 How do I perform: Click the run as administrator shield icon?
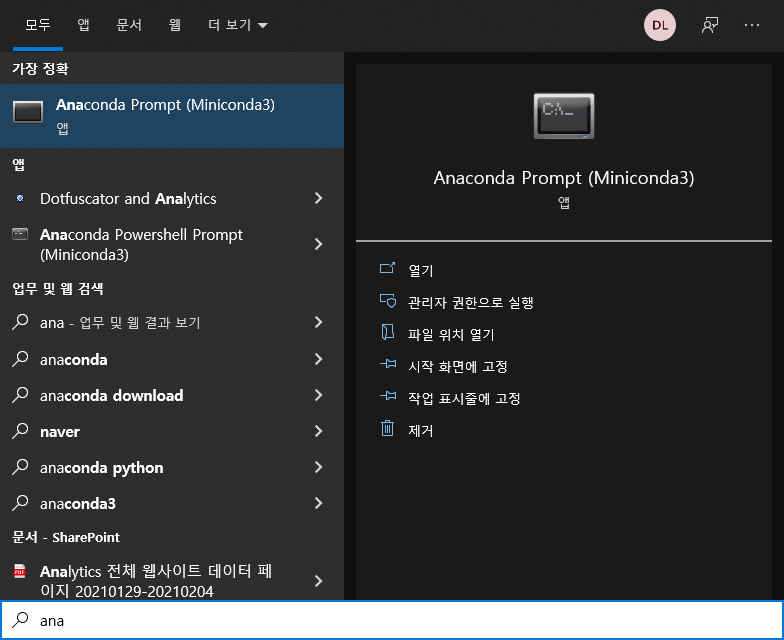(388, 300)
